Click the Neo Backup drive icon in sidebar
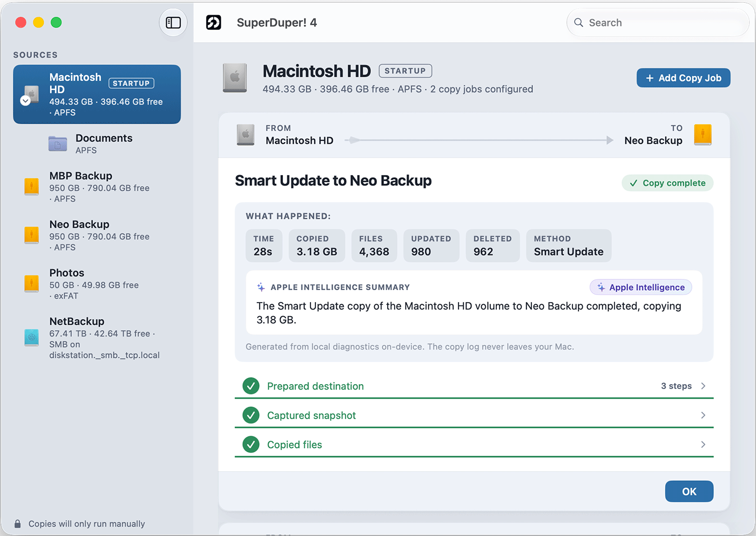 [32, 236]
